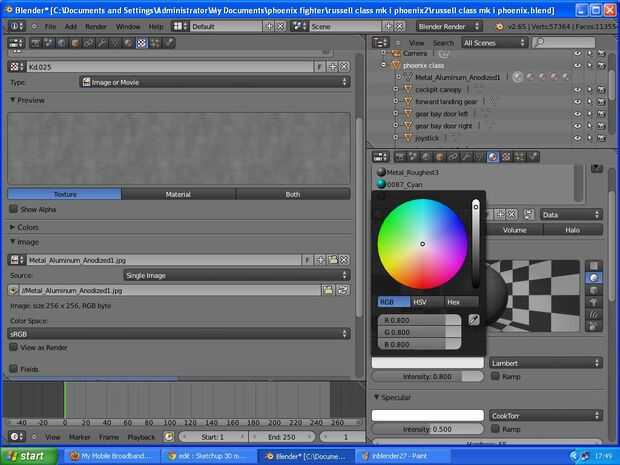
Task: Hide the cockpit canopy object via eye icon
Action: coord(577,89)
